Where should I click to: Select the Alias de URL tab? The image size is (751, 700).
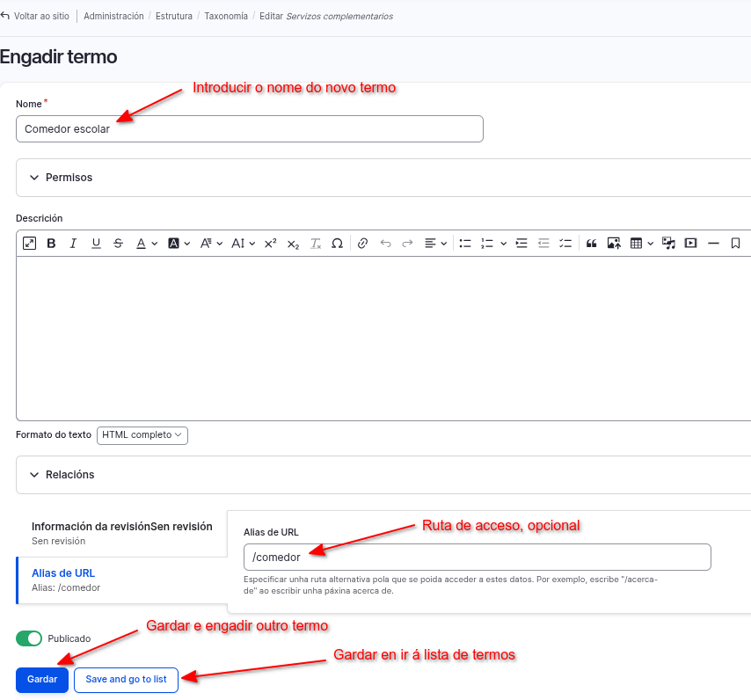[x=63, y=573]
